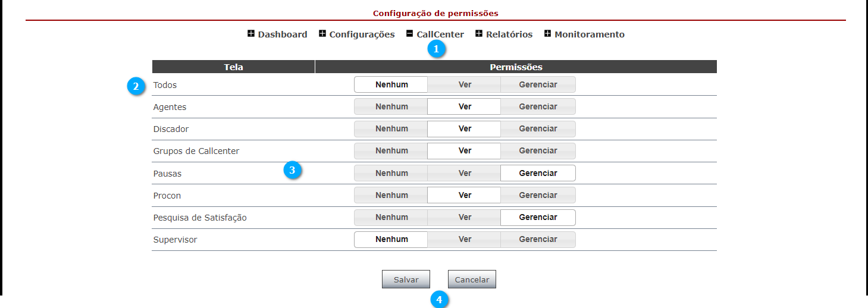Image resolution: width=868 pixels, height=308 pixels.
Task: Select Ver for Pausas row
Action: click(465, 173)
